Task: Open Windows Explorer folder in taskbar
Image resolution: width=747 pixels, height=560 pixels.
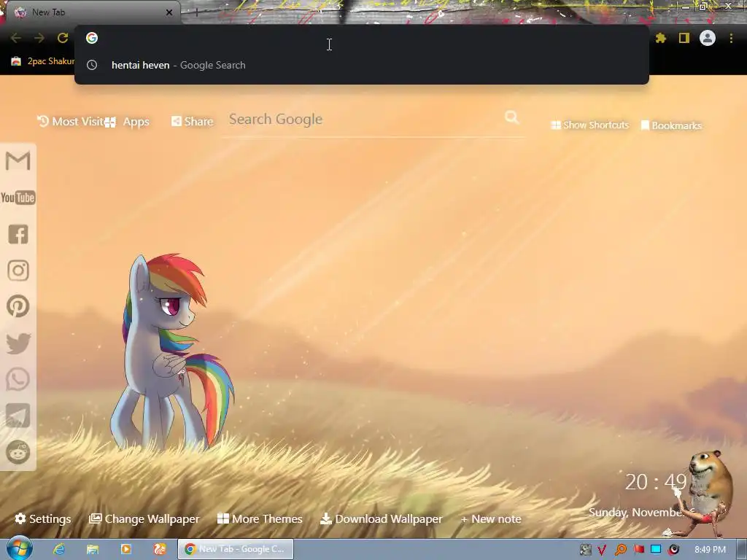Action: [x=93, y=549]
